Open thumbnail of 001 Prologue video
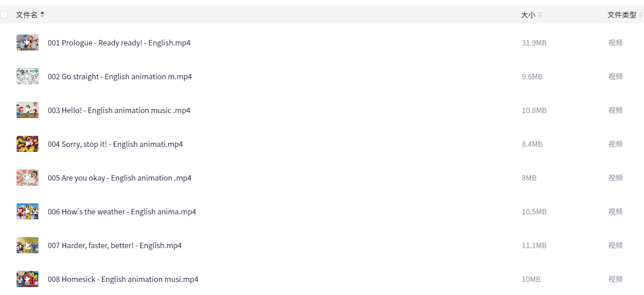The height and width of the screenshot is (295, 644). [27, 43]
